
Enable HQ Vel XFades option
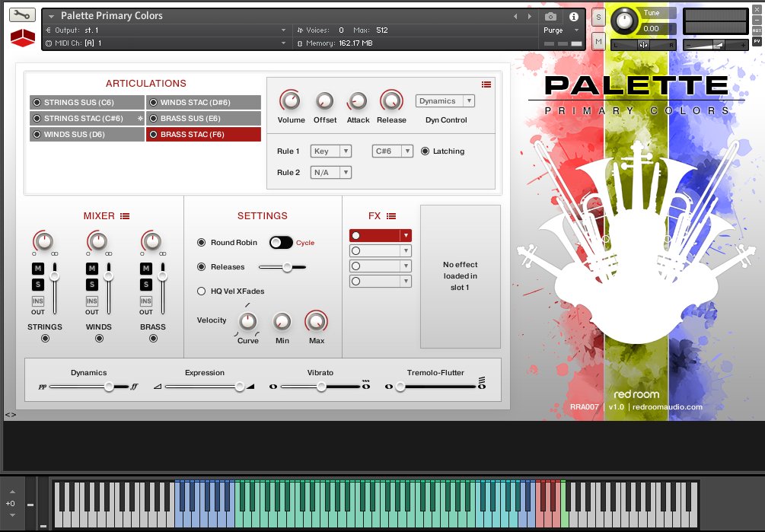tap(202, 291)
